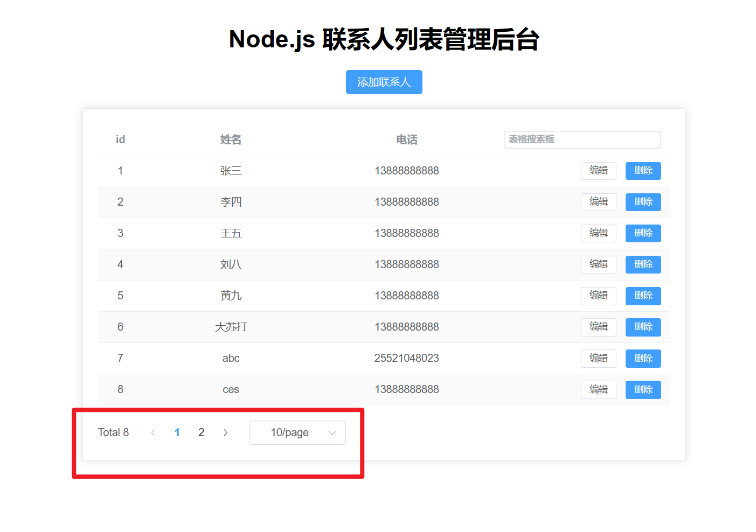Select pagination page 1
756x532 pixels.
[177, 432]
